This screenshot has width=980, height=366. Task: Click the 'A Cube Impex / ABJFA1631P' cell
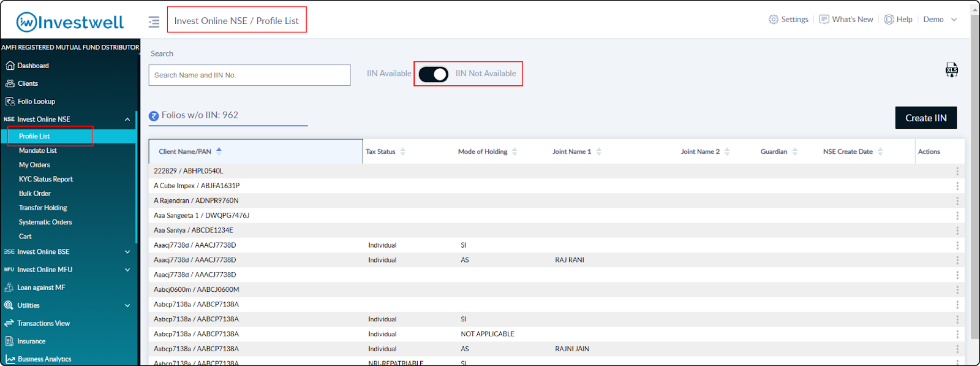click(x=197, y=186)
